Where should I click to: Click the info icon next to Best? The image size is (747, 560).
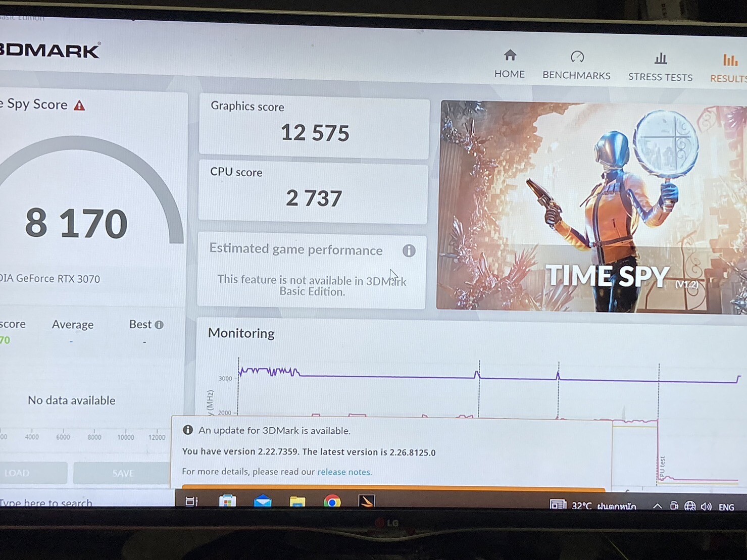tap(159, 325)
